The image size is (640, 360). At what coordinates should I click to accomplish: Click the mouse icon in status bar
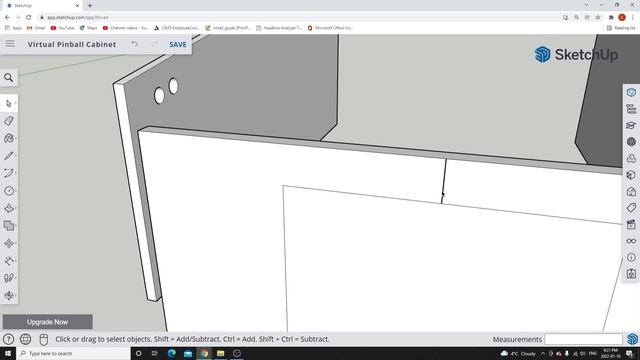pyautogui.click(x=43, y=339)
